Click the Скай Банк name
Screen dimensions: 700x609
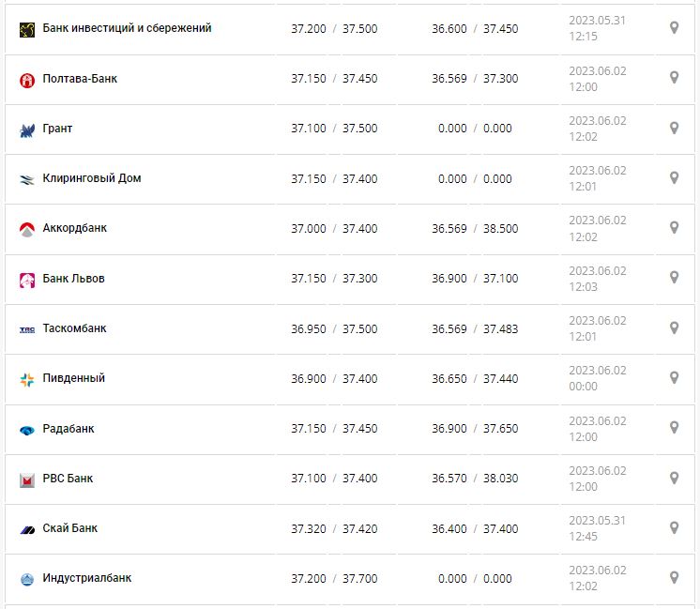[x=70, y=528]
